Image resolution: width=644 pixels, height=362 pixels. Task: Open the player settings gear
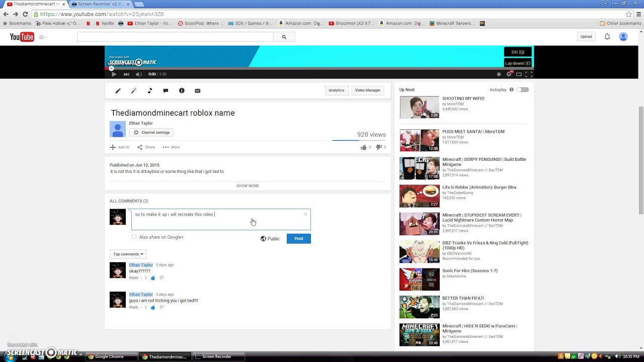509,74
